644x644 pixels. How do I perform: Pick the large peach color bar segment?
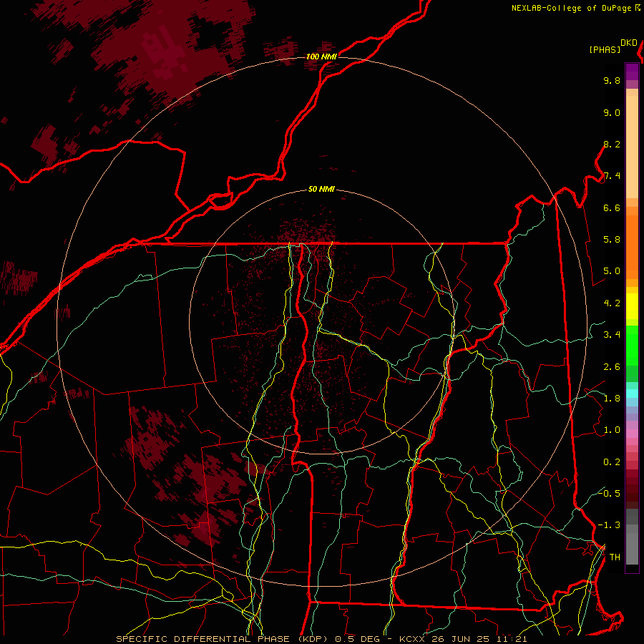pyautogui.click(x=632, y=147)
